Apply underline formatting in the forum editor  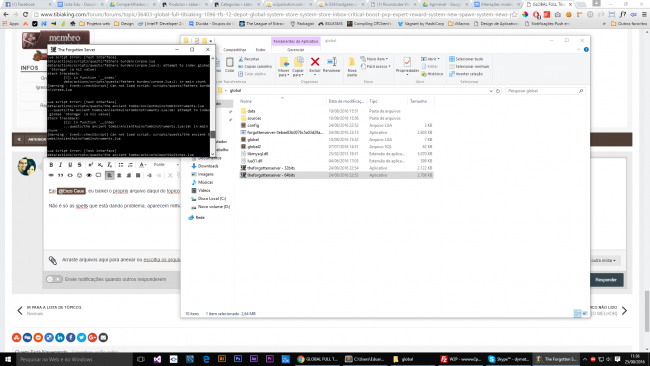pos(70,165)
